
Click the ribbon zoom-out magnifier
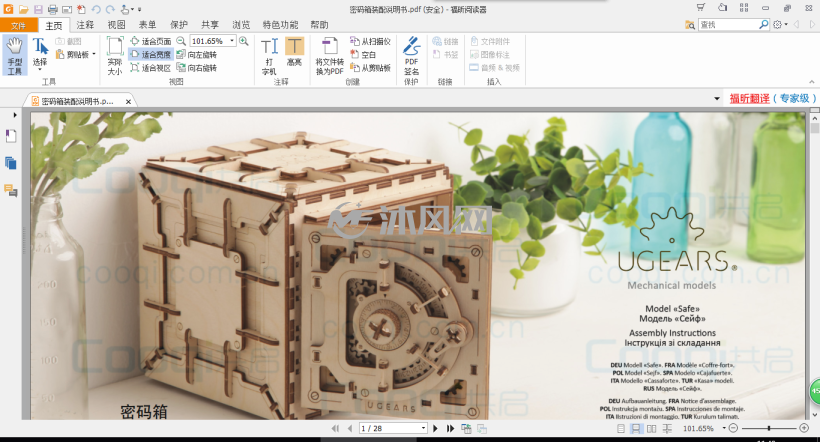[181, 41]
